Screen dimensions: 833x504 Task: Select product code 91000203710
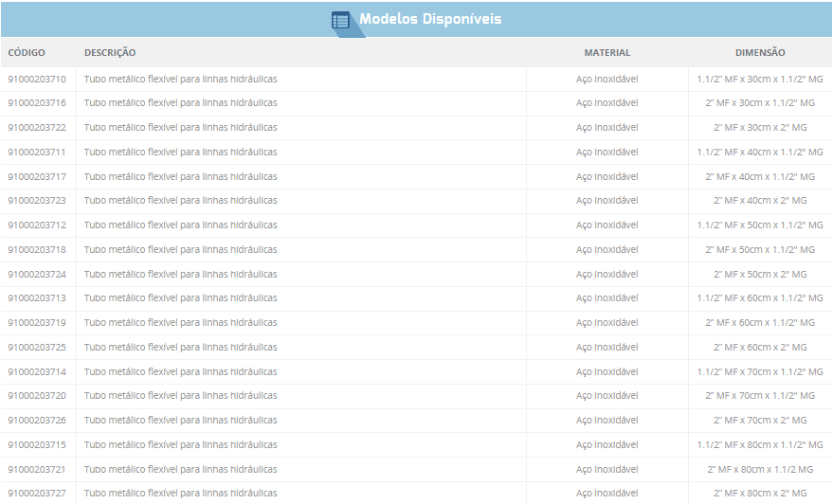click(37, 79)
